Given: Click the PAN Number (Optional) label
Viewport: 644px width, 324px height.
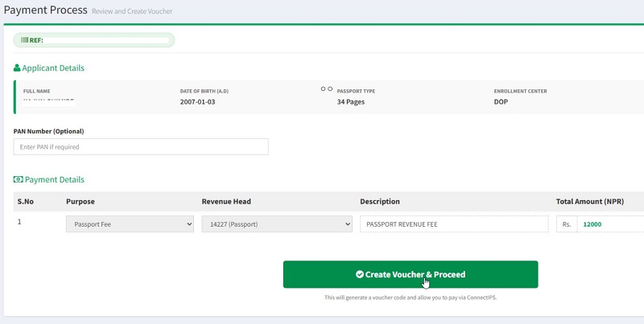Looking at the screenshot, I should [x=49, y=131].
